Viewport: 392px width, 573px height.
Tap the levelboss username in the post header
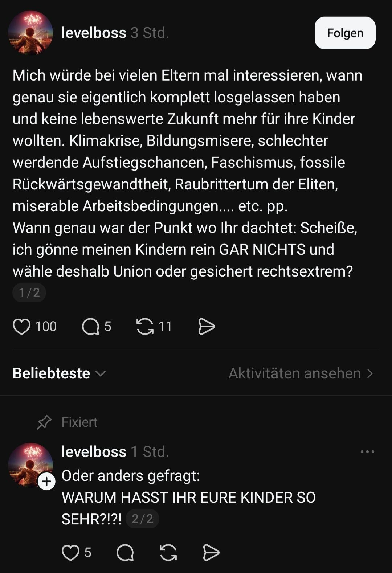coord(94,33)
